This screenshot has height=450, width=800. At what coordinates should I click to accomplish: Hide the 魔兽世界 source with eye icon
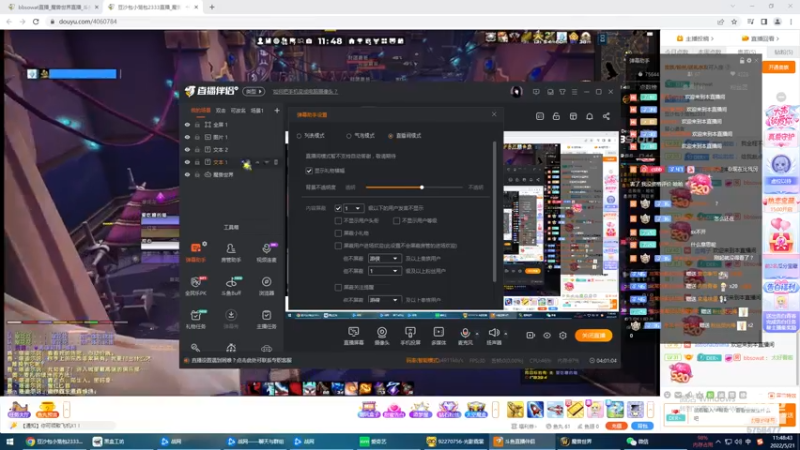187,174
